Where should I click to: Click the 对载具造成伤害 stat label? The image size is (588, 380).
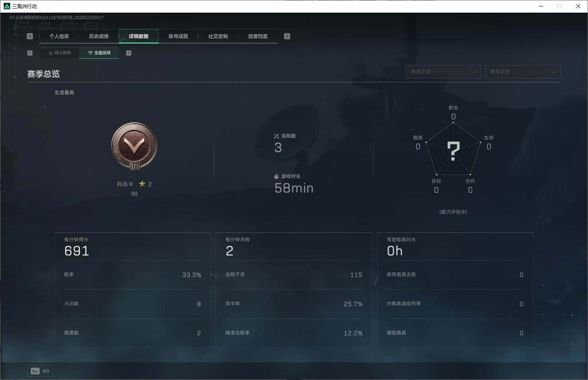click(x=404, y=304)
